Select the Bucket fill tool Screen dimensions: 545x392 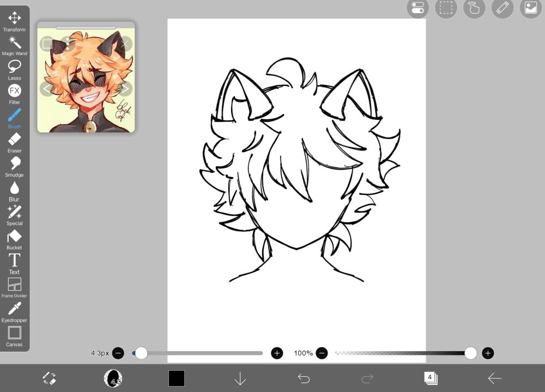coord(14,240)
